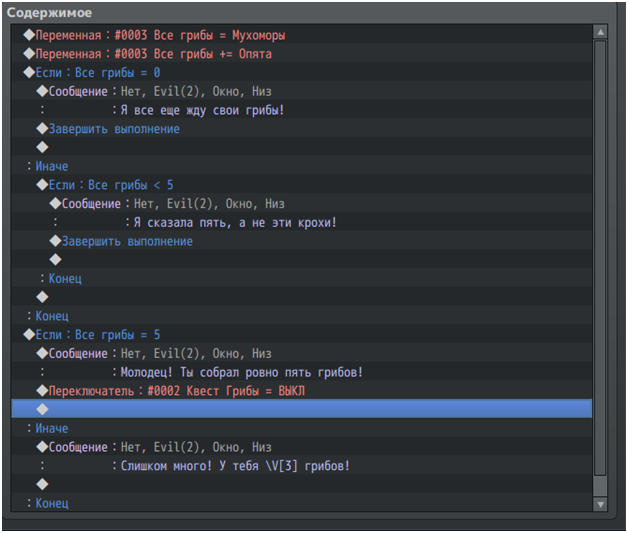
Task: Select 'Завершить выполнение' below the 'крохи' message
Action: [x=127, y=241]
